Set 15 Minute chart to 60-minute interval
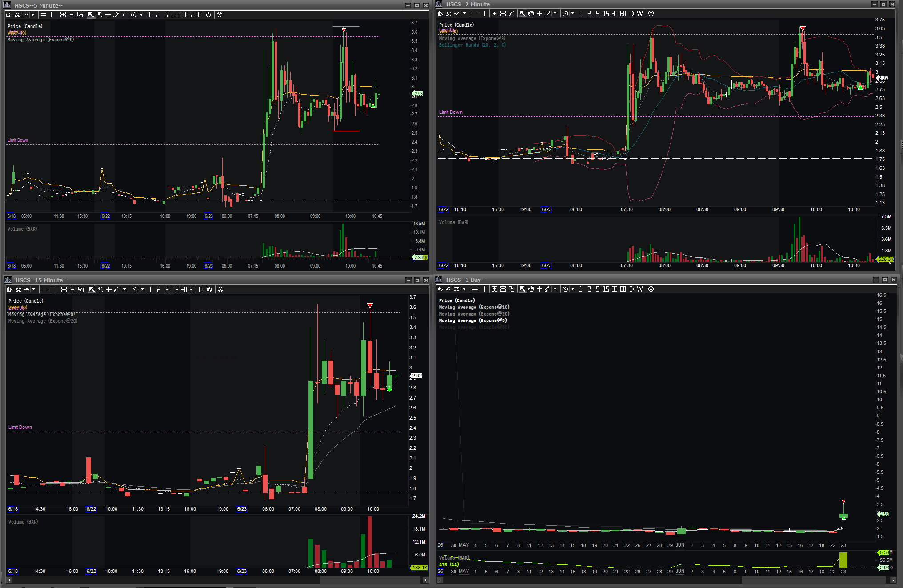 tap(192, 289)
